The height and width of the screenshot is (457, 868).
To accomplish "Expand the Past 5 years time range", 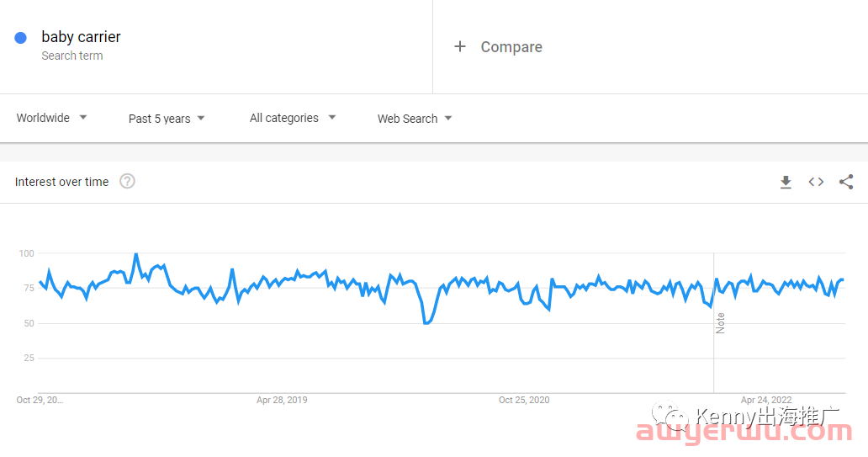I will (167, 119).
